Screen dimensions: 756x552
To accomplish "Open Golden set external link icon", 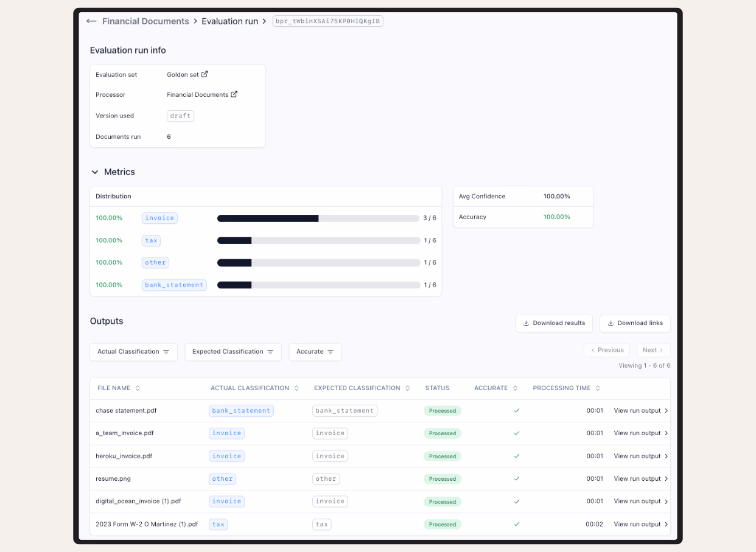I will 205,74.
